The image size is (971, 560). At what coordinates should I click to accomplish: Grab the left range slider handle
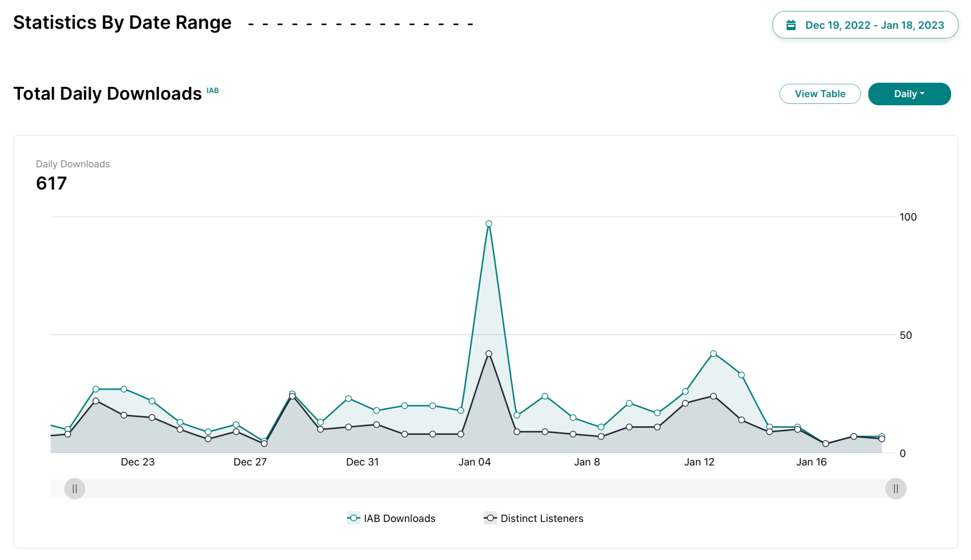[x=75, y=488]
